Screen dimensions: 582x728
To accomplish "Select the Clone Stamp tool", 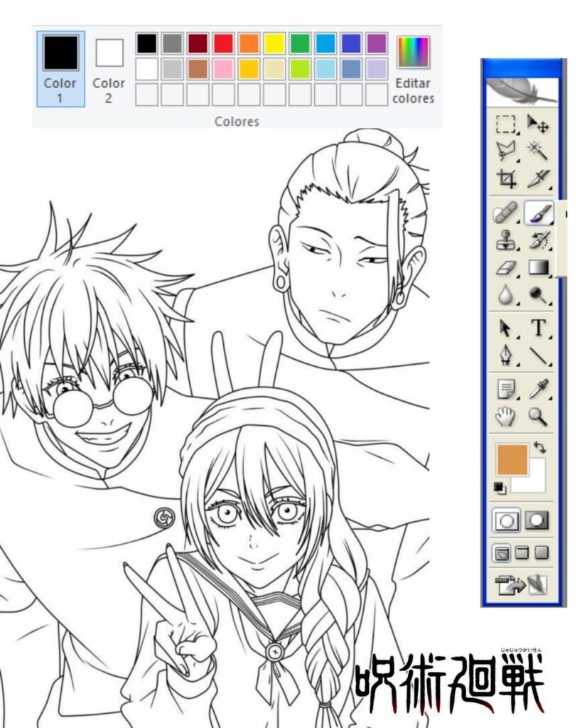I will (x=506, y=240).
